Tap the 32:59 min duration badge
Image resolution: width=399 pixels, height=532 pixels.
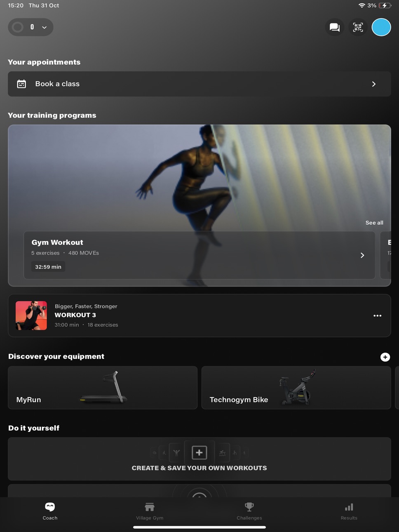[48, 267]
